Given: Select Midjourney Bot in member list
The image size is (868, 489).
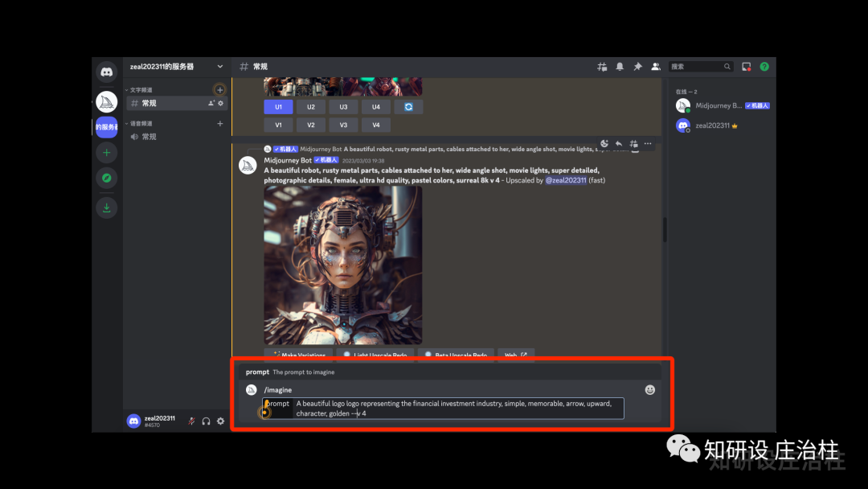Looking at the screenshot, I should (723, 105).
